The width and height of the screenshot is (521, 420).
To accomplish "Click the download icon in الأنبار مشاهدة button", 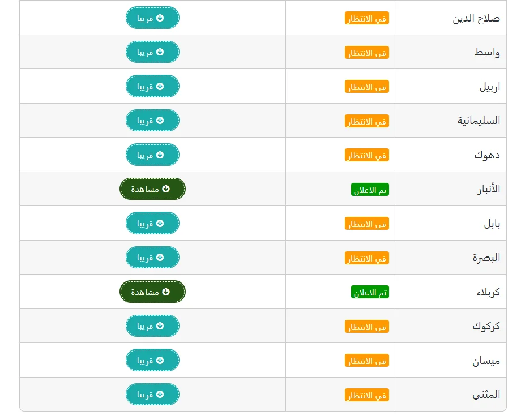I will tap(166, 189).
